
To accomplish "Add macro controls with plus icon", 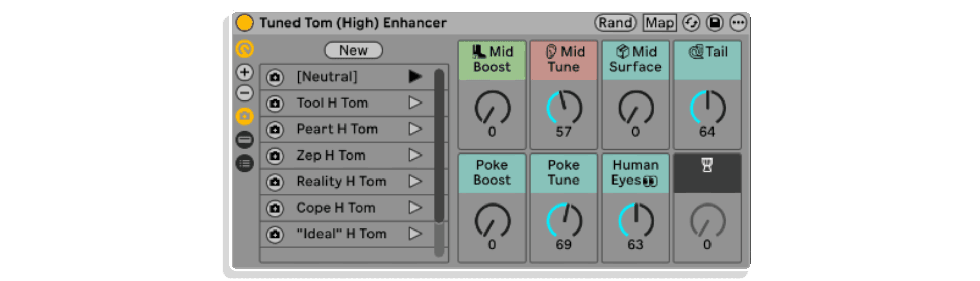I will click(244, 72).
